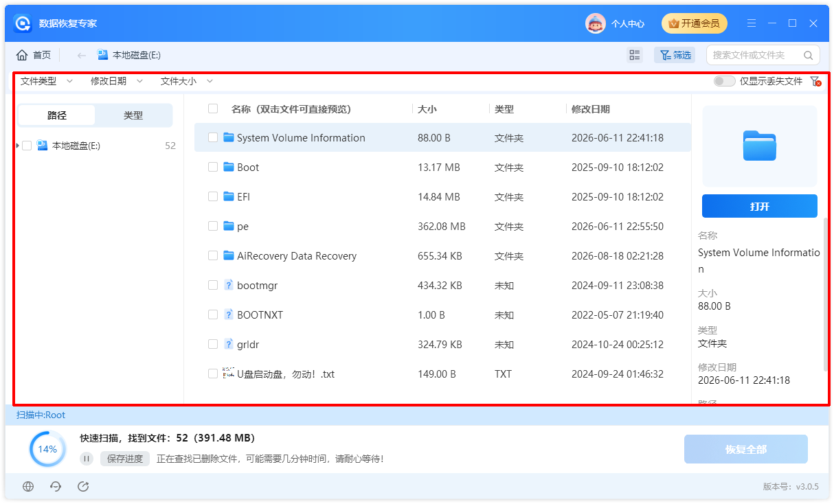Click the blue 打开 button
This screenshot has width=834, height=504.
[760, 206]
